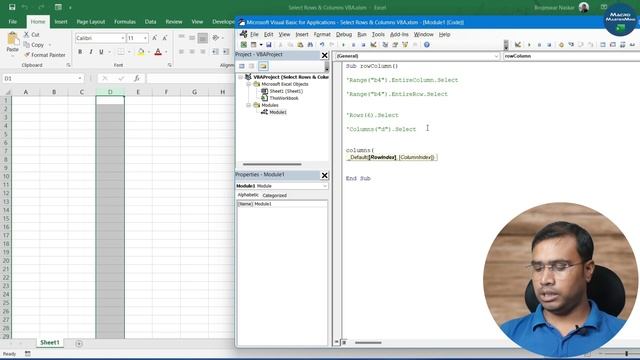Open the Tools menu in VBA editor
640x360 pixels.
[x=378, y=34]
